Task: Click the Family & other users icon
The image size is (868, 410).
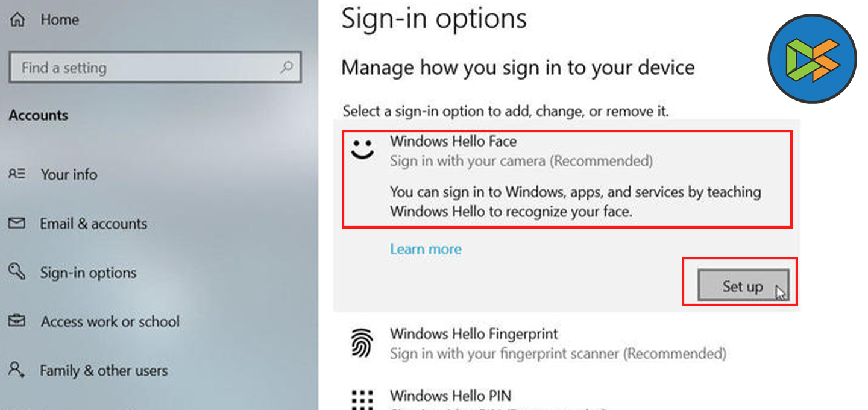Action: tap(17, 370)
